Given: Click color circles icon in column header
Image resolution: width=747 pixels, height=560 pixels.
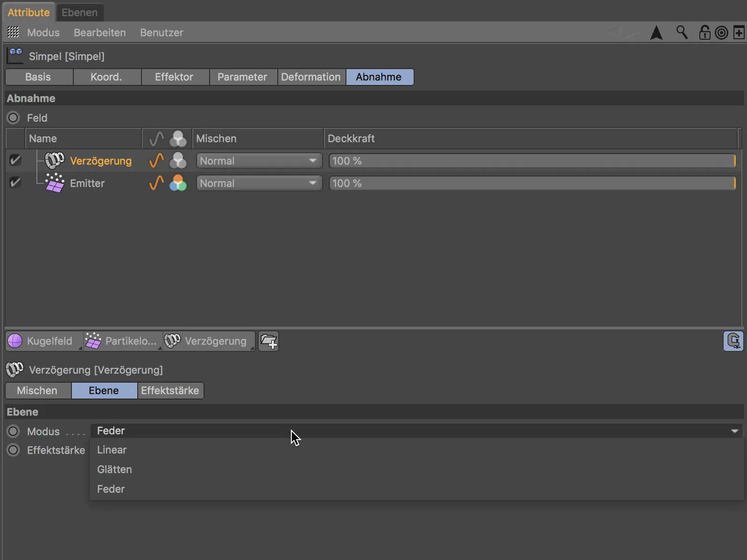Looking at the screenshot, I should click(x=178, y=139).
